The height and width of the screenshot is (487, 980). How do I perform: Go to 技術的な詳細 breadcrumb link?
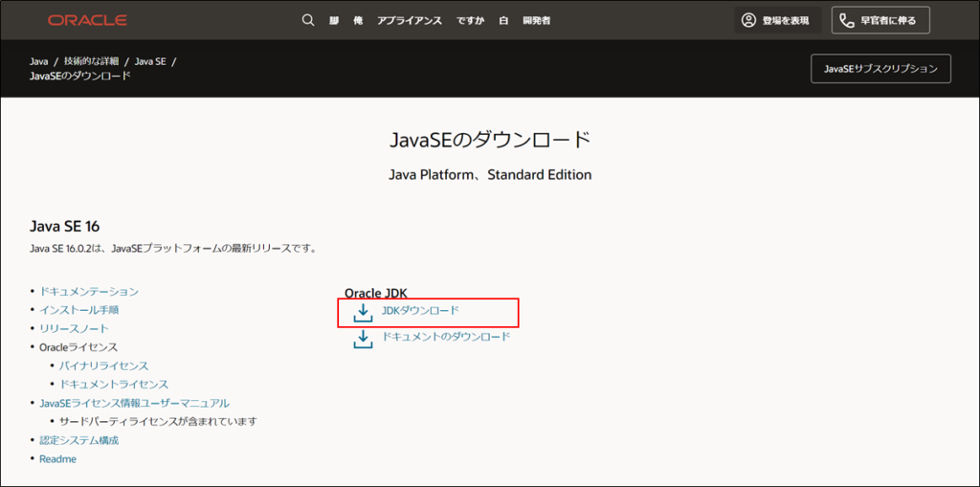[91, 62]
